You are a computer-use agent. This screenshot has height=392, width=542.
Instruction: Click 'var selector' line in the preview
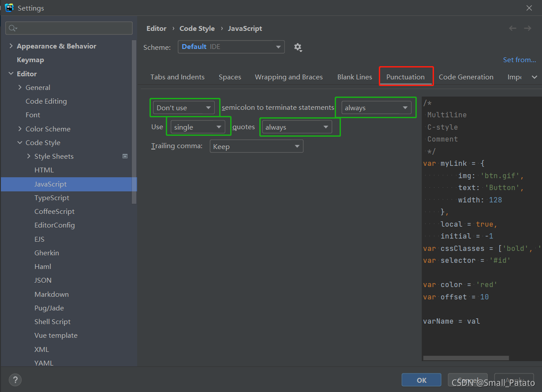tap(467, 260)
